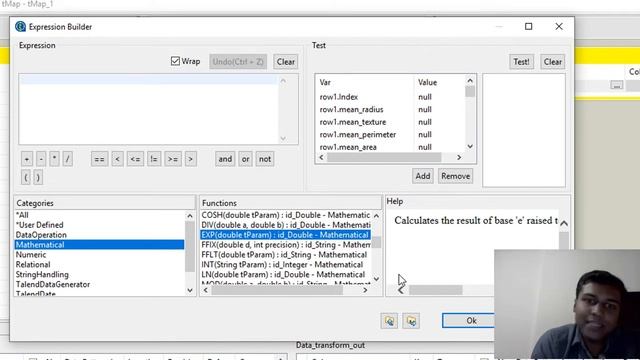Click the Categories list scroll-down arrow
The height and width of the screenshot is (360, 640).
[190, 290]
